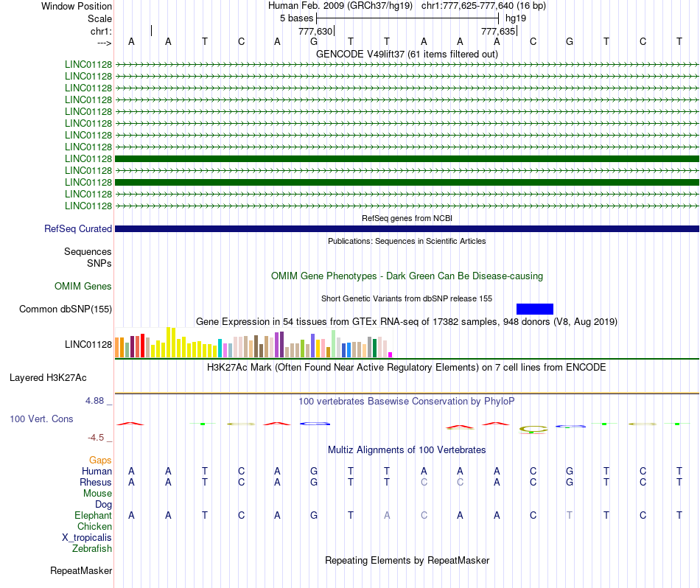The height and width of the screenshot is (588, 700).
Task: Click the Sequences track label
Action: coord(88,251)
